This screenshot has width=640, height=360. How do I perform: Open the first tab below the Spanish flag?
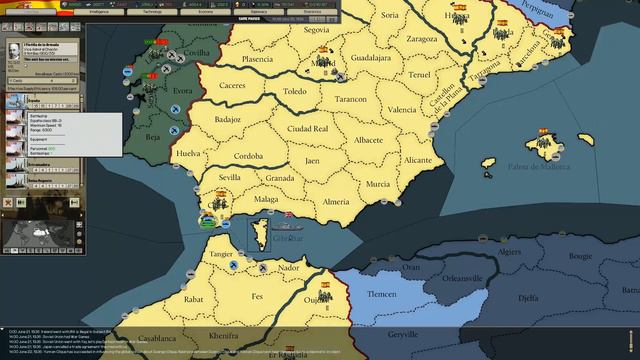tap(31, 12)
